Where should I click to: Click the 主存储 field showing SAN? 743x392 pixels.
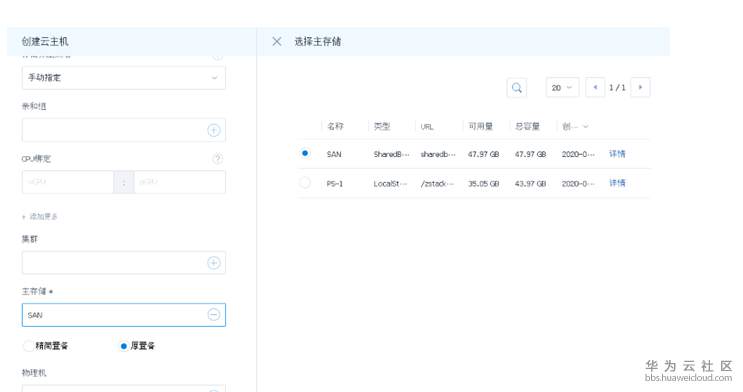point(124,315)
